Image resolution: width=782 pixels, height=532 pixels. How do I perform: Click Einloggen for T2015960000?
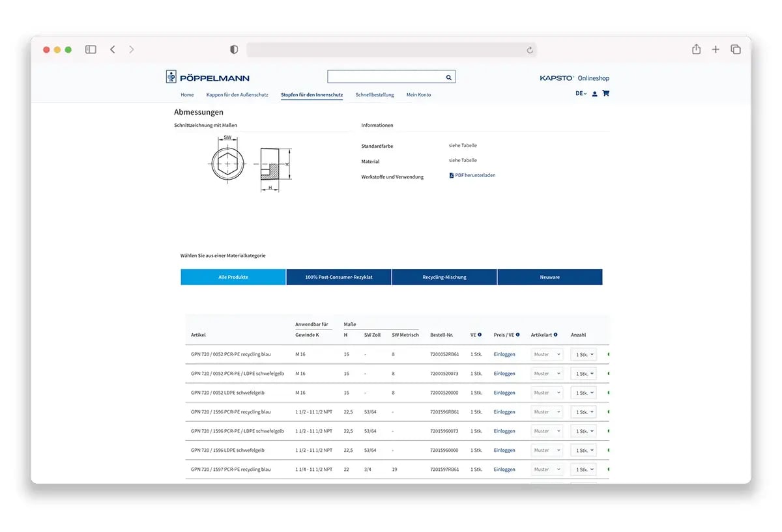504,451
